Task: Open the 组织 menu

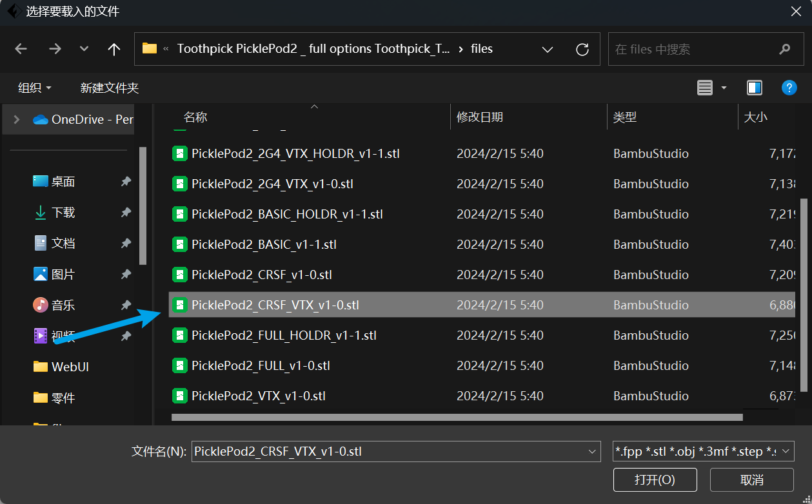Action: pos(35,88)
